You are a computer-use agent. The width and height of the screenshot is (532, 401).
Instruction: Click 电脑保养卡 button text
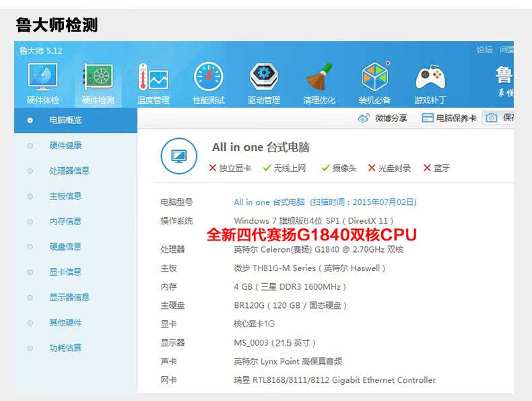pyautogui.click(x=456, y=118)
